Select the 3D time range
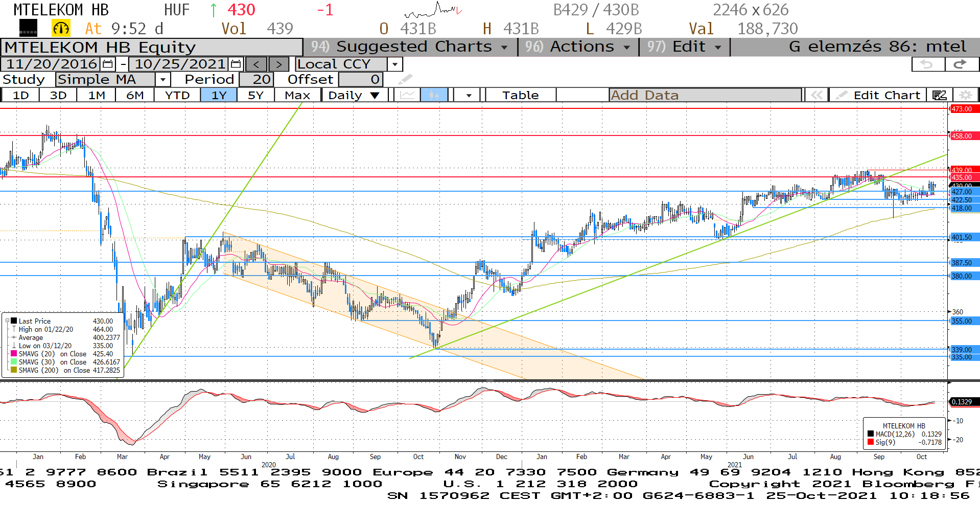This screenshot has width=980, height=524. click(x=58, y=95)
